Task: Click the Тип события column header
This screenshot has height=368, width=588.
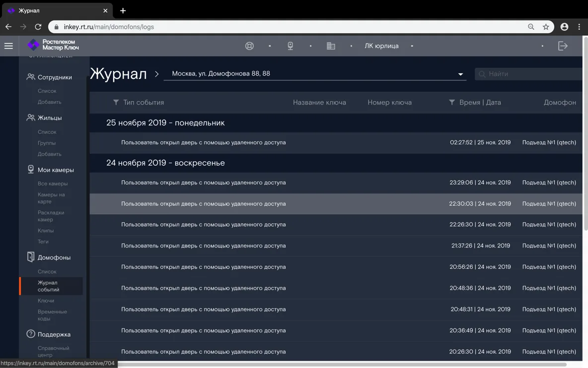Action: 144,102
